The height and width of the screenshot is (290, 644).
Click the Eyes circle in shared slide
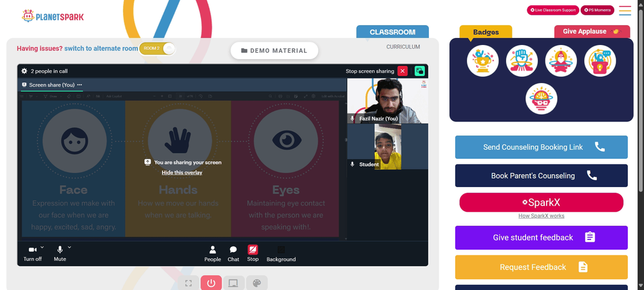pos(286,141)
